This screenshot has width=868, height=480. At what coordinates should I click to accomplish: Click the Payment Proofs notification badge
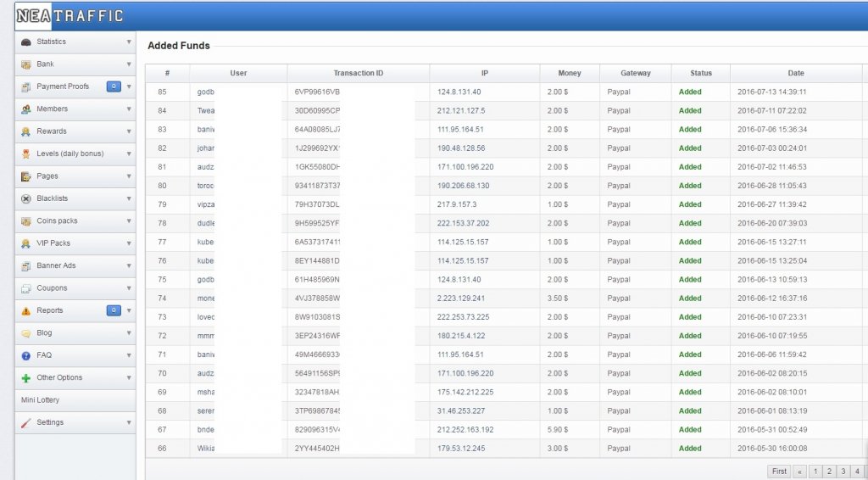(114, 87)
